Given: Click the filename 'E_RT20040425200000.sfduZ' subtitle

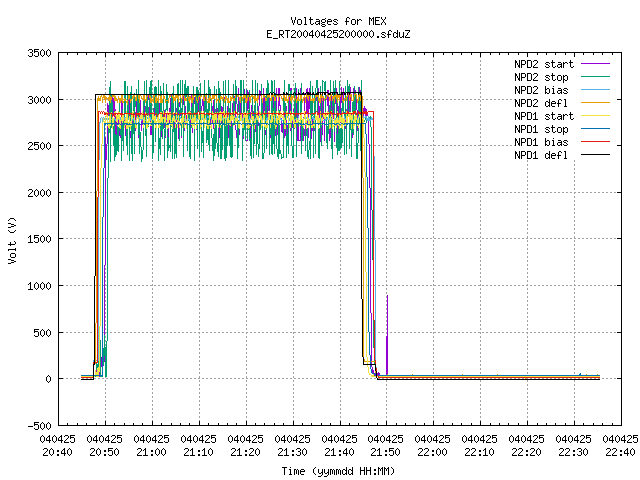Looking at the screenshot, I should tap(338, 34).
